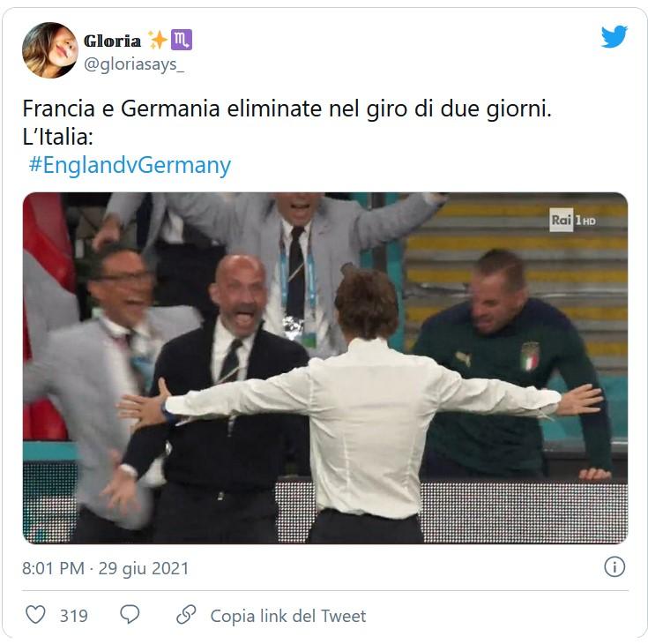Image resolution: width=648 pixels, height=644 pixels.
Task: Open the @gloriasays_ handle link
Action: (134, 64)
